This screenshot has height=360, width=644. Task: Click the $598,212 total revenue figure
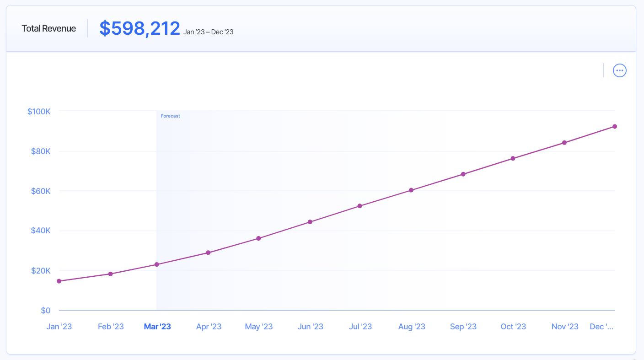click(x=140, y=28)
